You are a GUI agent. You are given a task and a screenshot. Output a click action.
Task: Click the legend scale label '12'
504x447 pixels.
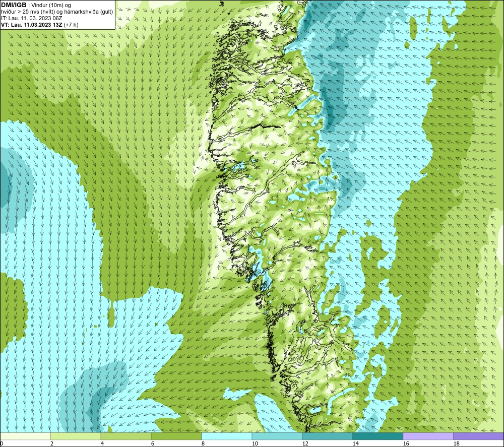305,444
